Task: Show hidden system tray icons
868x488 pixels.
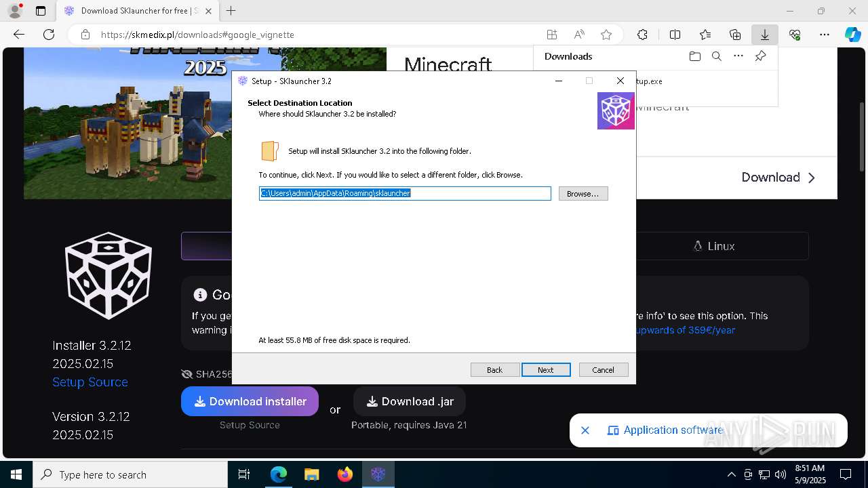Action: coord(731,474)
